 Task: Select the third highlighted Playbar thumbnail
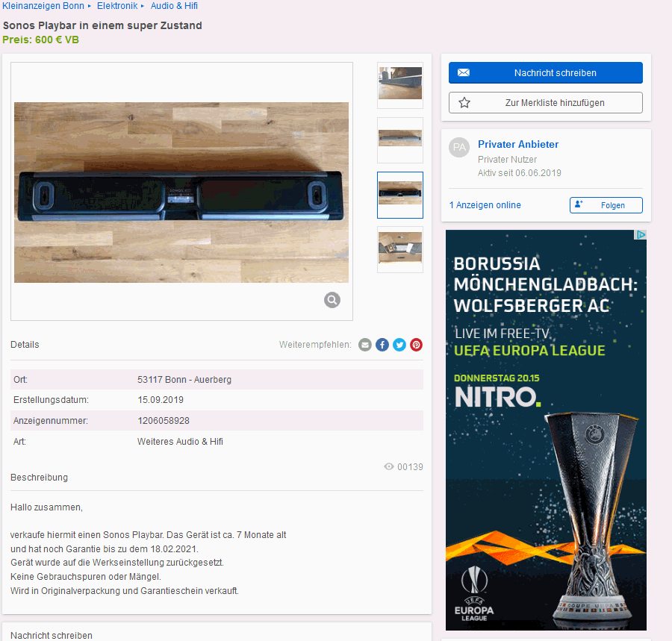pyautogui.click(x=400, y=195)
